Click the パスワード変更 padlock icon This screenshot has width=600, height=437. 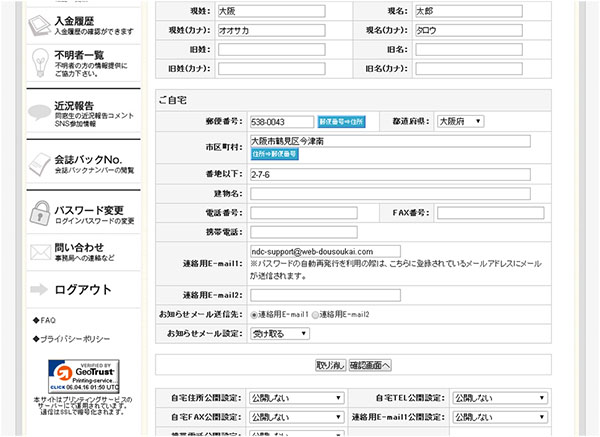[38, 213]
